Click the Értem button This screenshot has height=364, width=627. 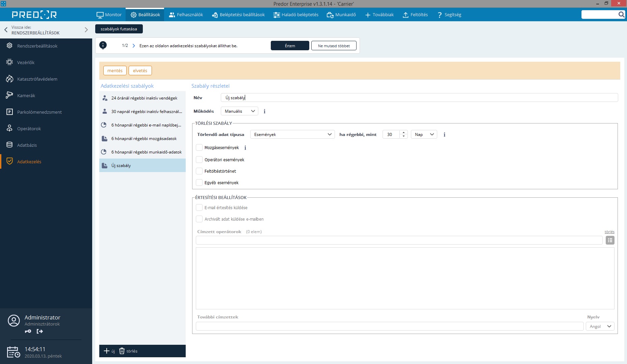click(x=290, y=46)
